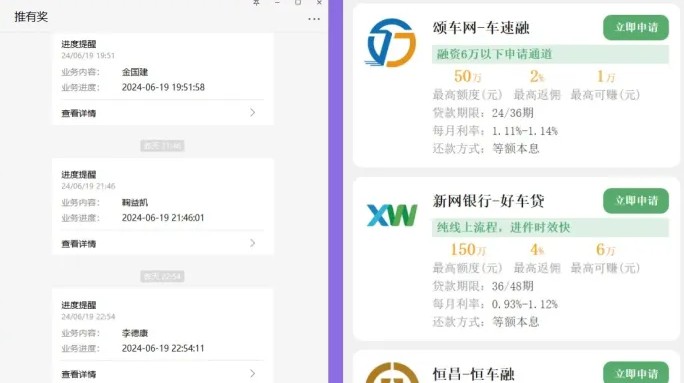
Task: Open the 颂车网-车速融 product title
Action: (x=481, y=28)
